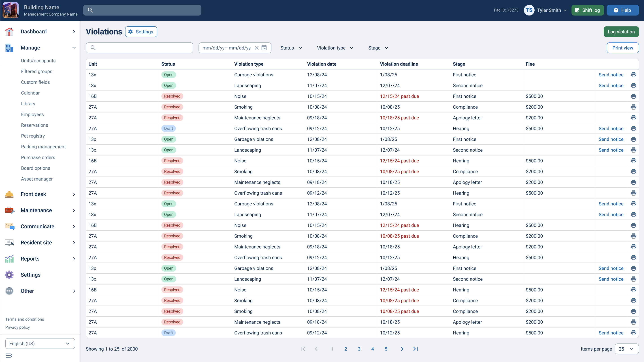
Task: Open the Reports chart icon
Action: (9, 259)
